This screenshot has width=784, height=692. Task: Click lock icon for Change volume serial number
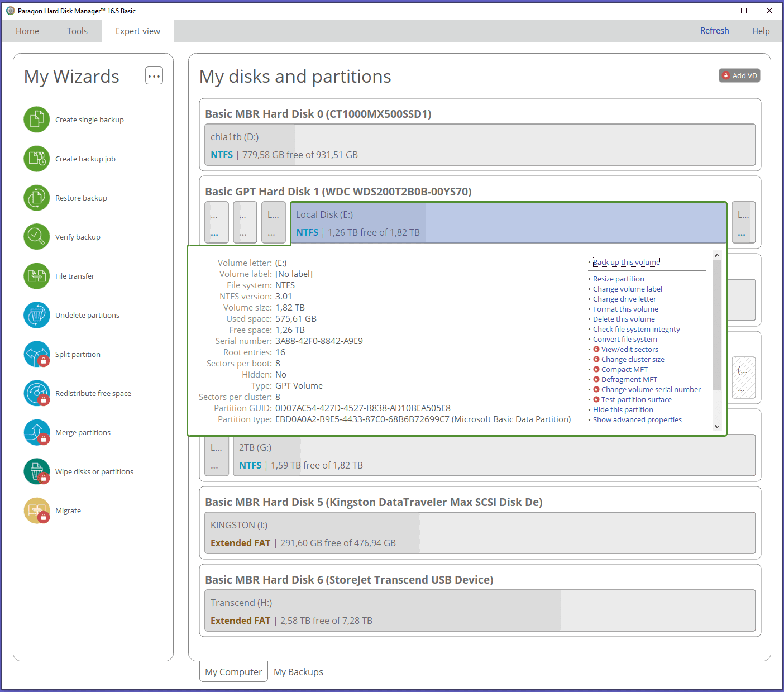pyautogui.click(x=596, y=390)
